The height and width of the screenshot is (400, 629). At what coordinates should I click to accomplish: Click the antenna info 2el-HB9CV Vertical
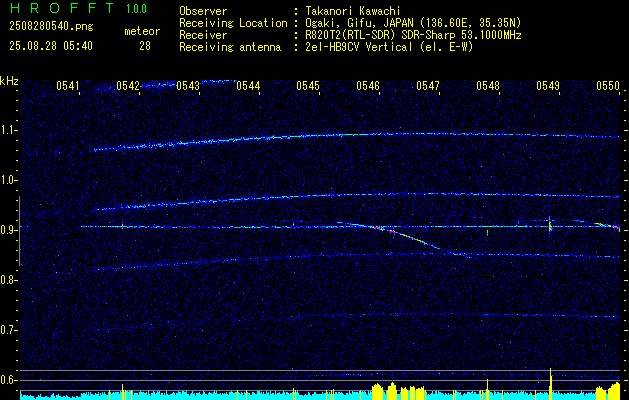coord(389,47)
